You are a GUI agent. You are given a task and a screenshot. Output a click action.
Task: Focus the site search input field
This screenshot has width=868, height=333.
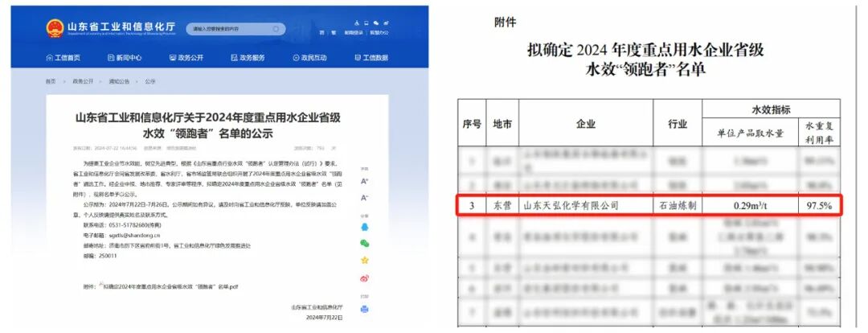coord(235,29)
